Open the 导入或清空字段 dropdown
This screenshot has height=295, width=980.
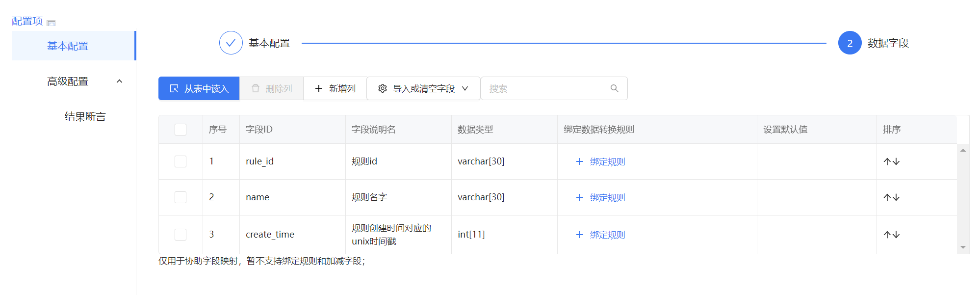[x=424, y=88]
